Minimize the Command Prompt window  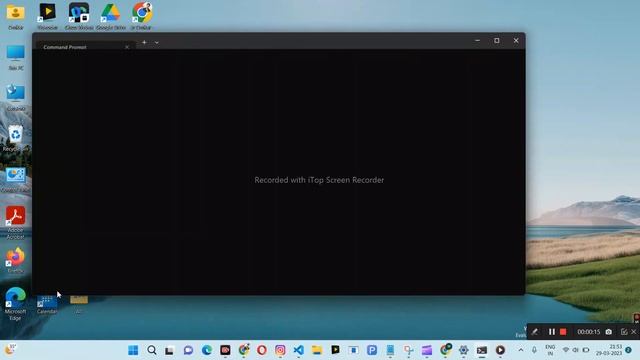478,40
